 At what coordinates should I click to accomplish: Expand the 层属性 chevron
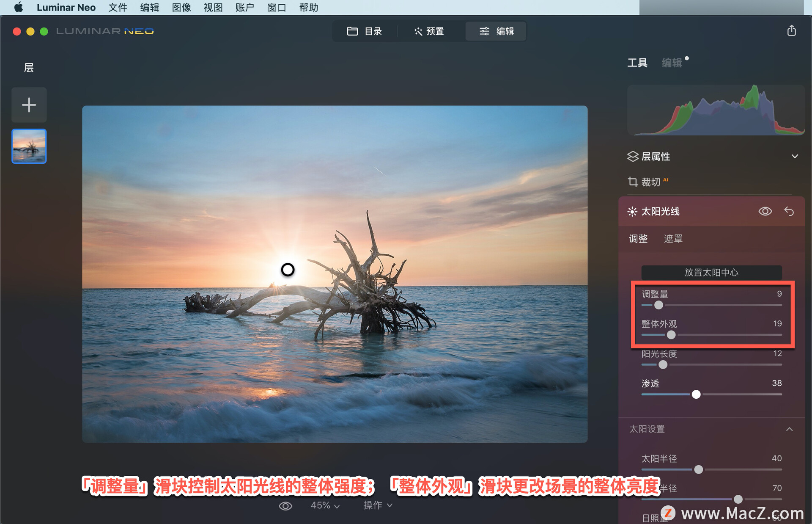(795, 156)
